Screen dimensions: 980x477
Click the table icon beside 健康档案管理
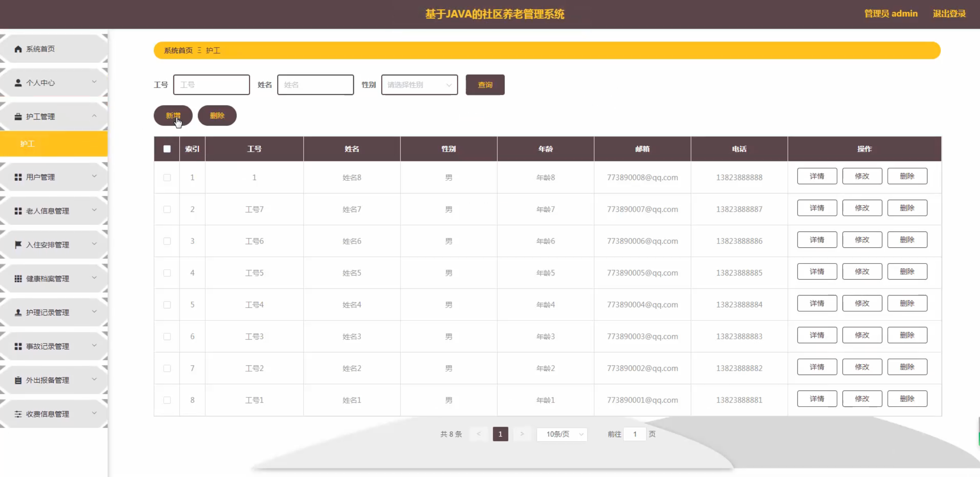pos(18,279)
